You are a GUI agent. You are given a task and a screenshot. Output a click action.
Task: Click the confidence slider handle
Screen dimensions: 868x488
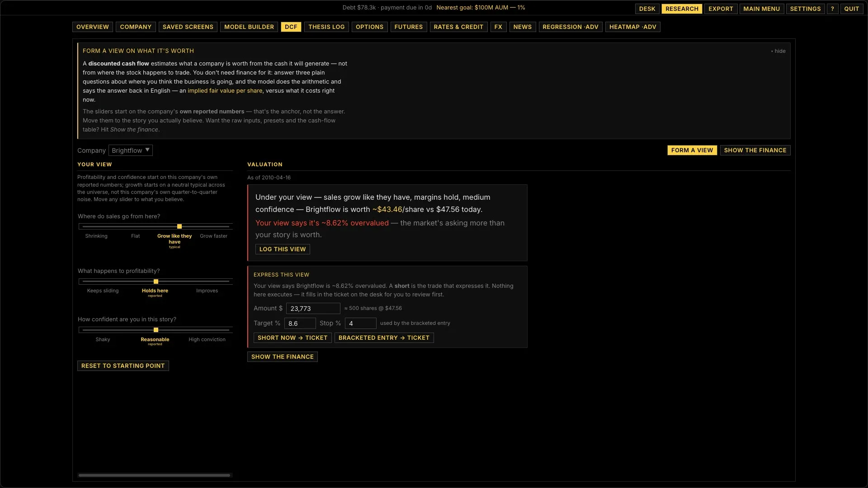tap(156, 330)
